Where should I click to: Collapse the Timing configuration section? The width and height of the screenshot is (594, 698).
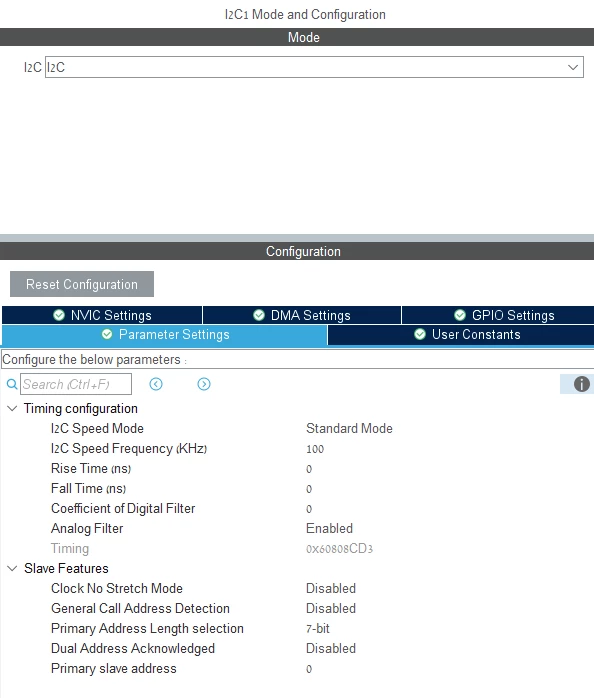(12, 408)
